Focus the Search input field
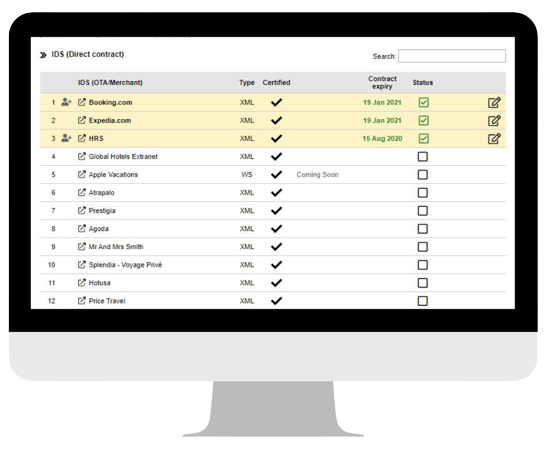 [452, 56]
